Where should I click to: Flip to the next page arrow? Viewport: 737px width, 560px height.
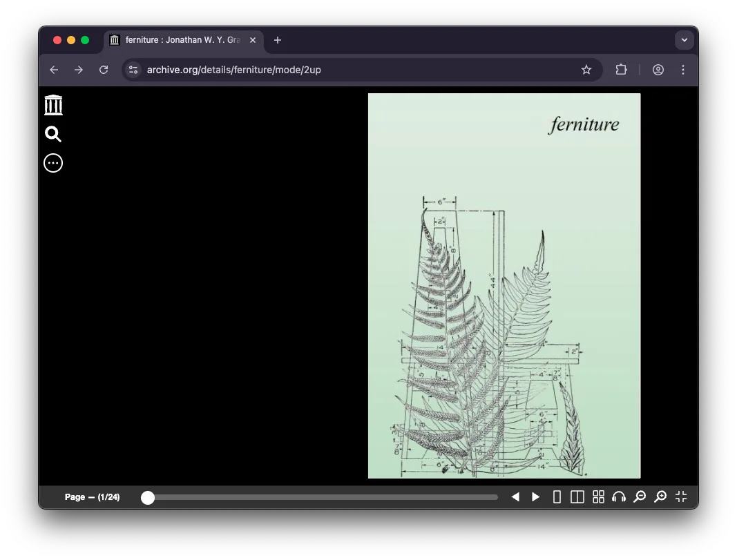536,497
